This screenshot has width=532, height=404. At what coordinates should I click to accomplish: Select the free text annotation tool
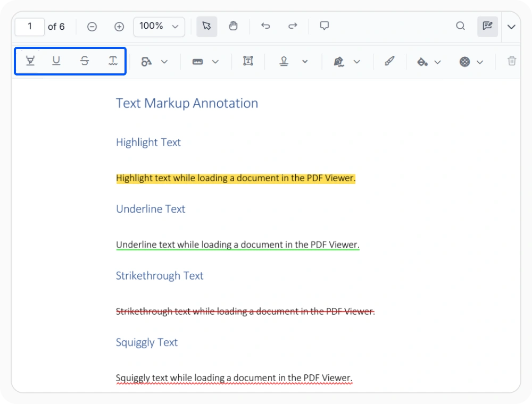[x=248, y=61]
